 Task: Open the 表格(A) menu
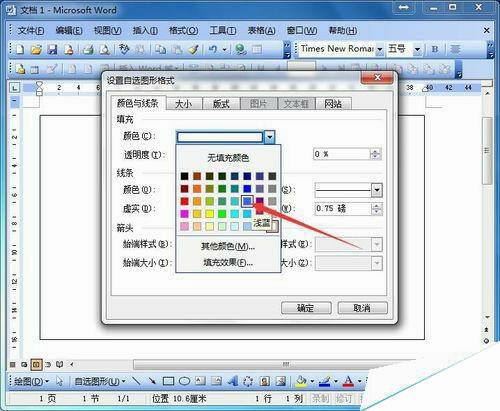tap(261, 31)
